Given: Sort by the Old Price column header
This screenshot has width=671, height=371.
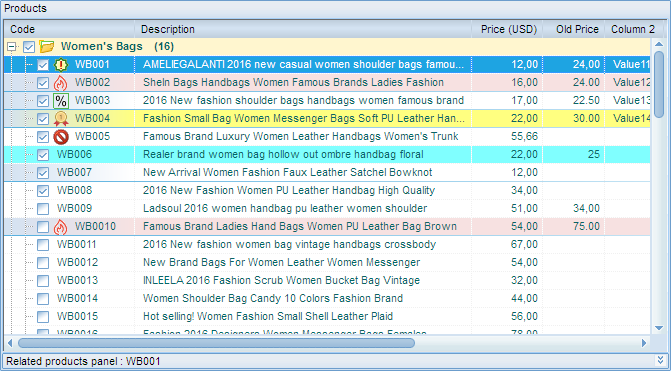Looking at the screenshot, I should tap(574, 29).
